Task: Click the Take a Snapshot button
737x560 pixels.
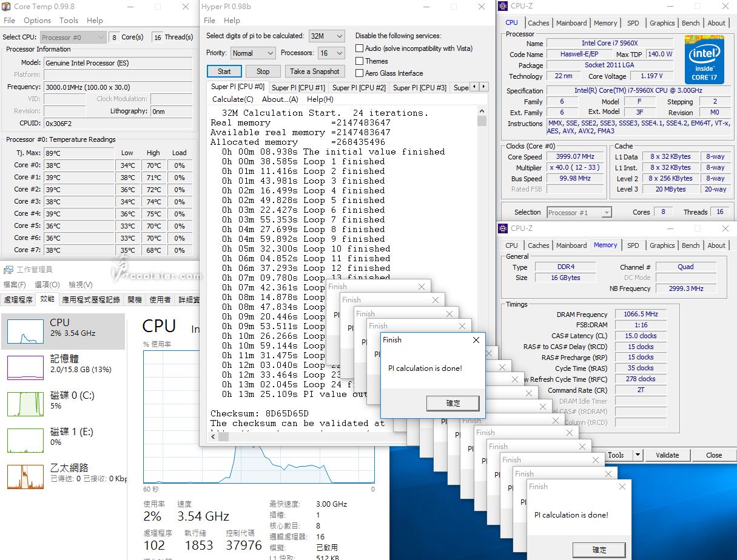Action: tap(315, 72)
